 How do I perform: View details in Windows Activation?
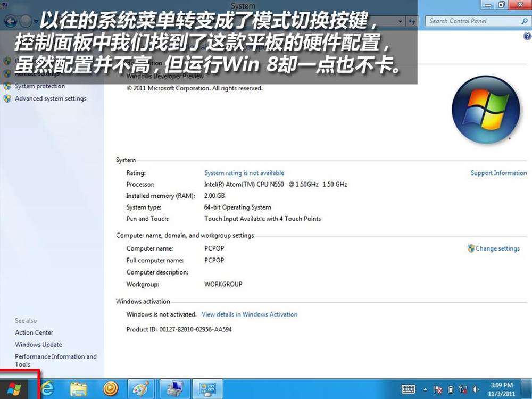tap(250, 314)
